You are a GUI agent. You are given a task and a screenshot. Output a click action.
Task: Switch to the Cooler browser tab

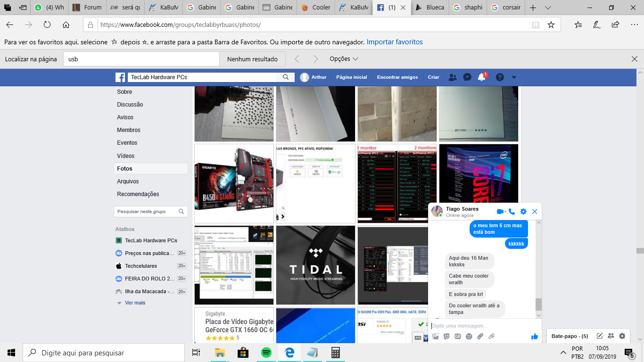(x=316, y=8)
